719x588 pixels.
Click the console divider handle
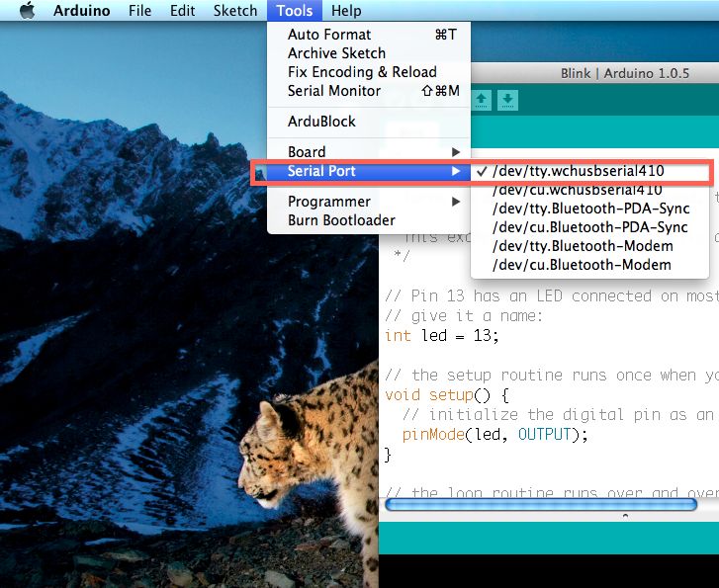[x=625, y=516]
